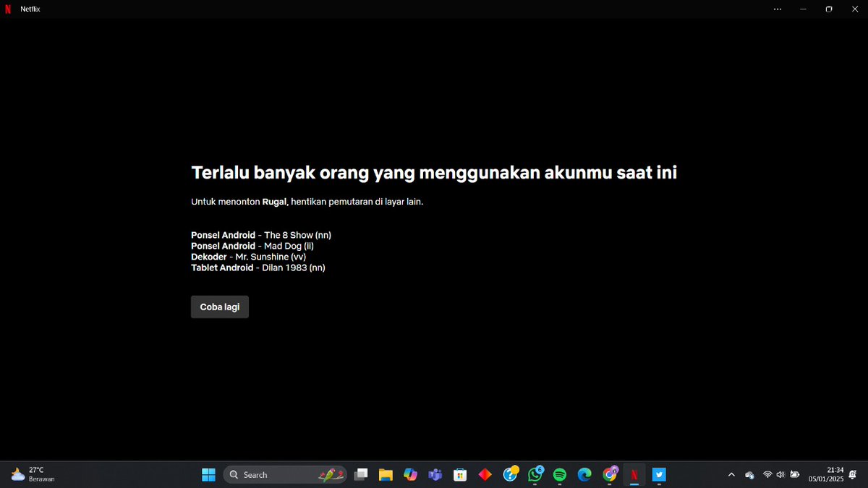
Task: Open the Netflix three-dots menu in title bar
Action: [778, 9]
